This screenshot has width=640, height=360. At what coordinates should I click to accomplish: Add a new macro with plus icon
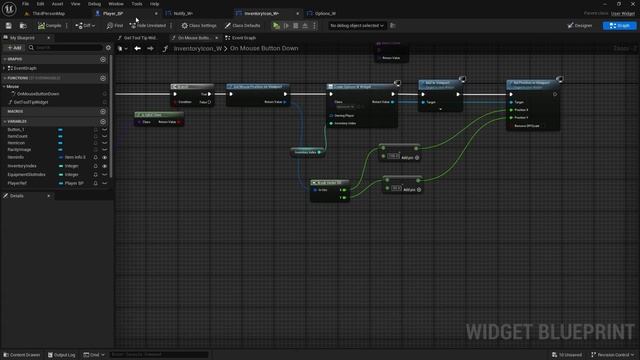(x=103, y=111)
